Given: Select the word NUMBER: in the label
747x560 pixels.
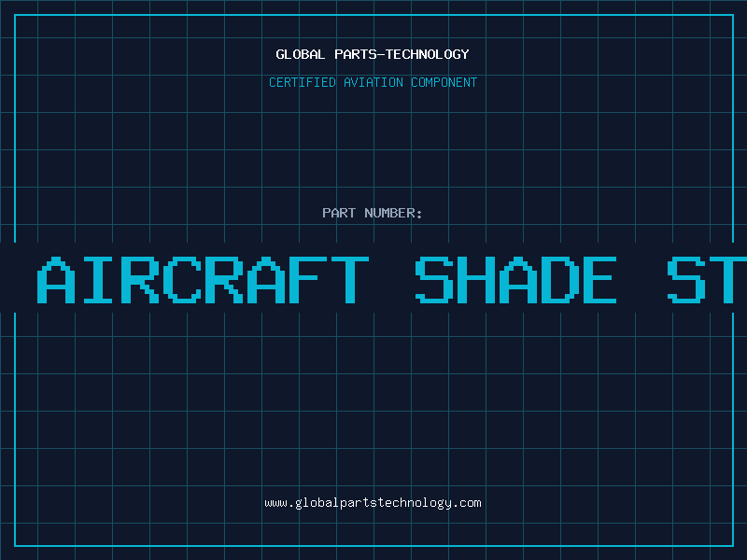Looking at the screenshot, I should 393,213.
